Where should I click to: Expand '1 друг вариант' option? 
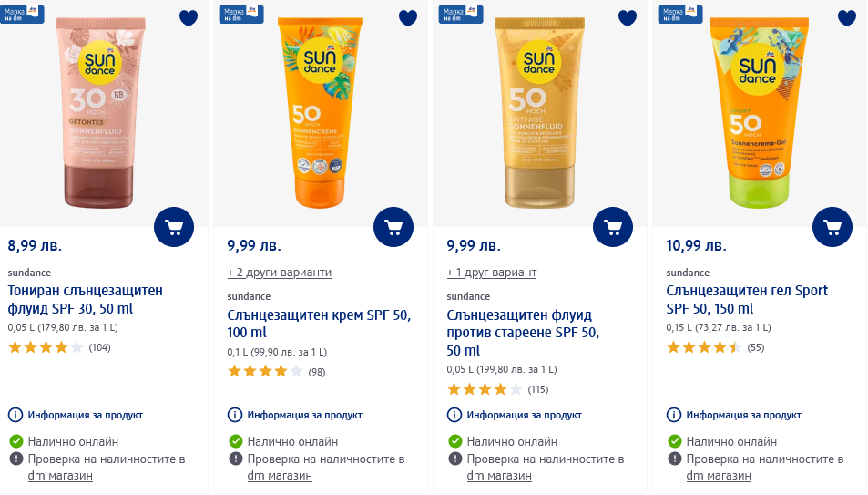pos(492,273)
